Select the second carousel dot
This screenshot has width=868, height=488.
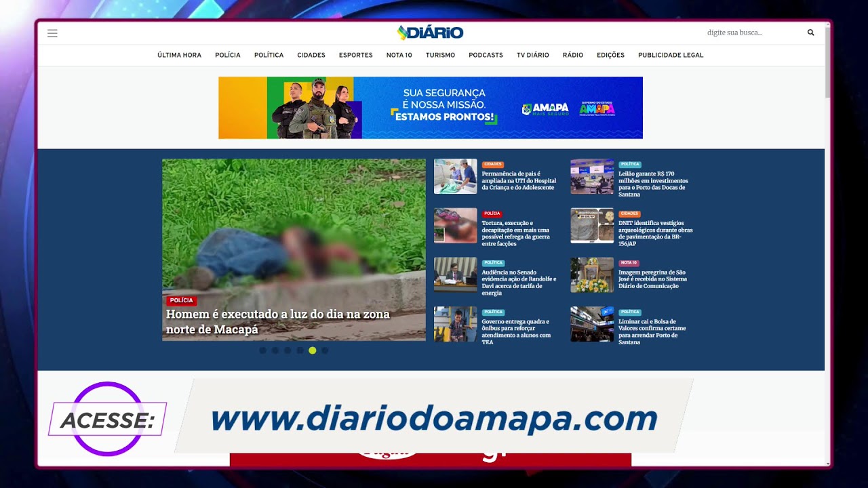pyautogui.click(x=275, y=350)
